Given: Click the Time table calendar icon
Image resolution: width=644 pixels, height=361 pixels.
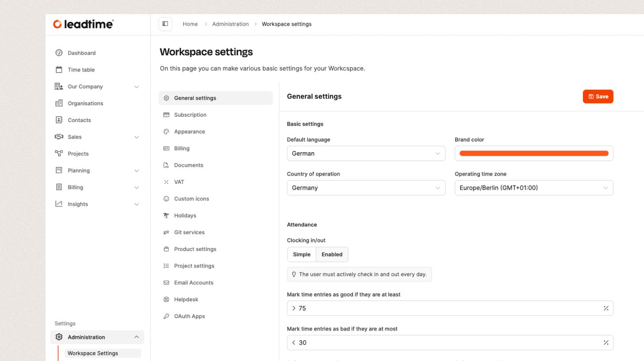Looking at the screenshot, I should pyautogui.click(x=59, y=70).
